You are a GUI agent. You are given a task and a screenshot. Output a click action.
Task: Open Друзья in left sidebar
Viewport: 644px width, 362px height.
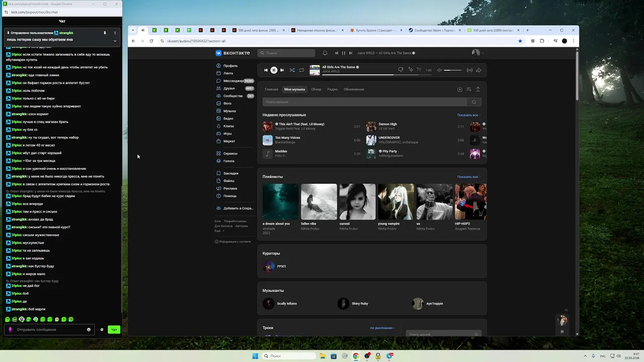229,88
